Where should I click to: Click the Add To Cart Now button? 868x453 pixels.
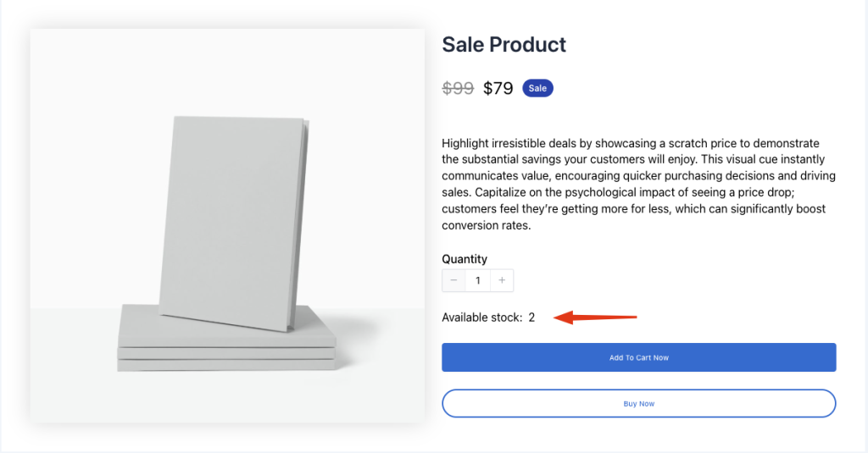tap(639, 357)
